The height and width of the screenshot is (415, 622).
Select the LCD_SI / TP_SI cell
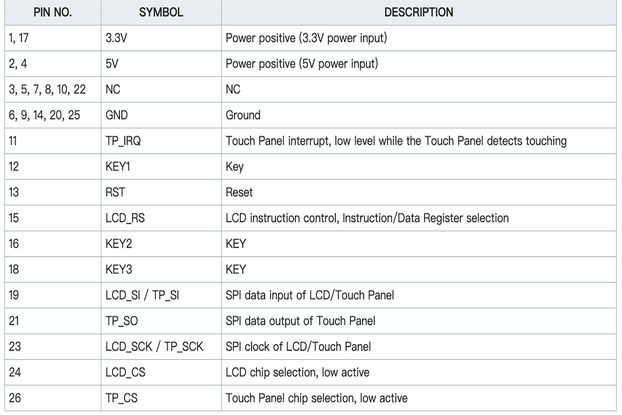[x=161, y=295]
